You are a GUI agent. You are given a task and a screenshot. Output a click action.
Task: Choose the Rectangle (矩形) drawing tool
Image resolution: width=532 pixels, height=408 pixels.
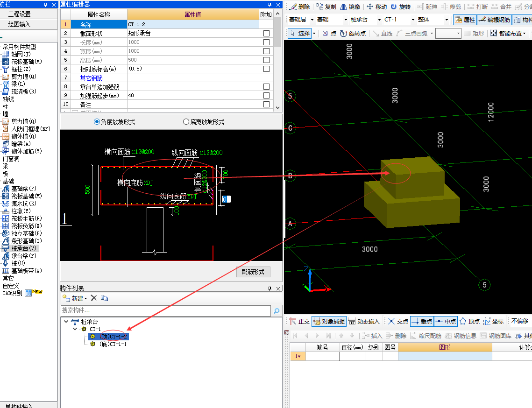tap(474, 33)
